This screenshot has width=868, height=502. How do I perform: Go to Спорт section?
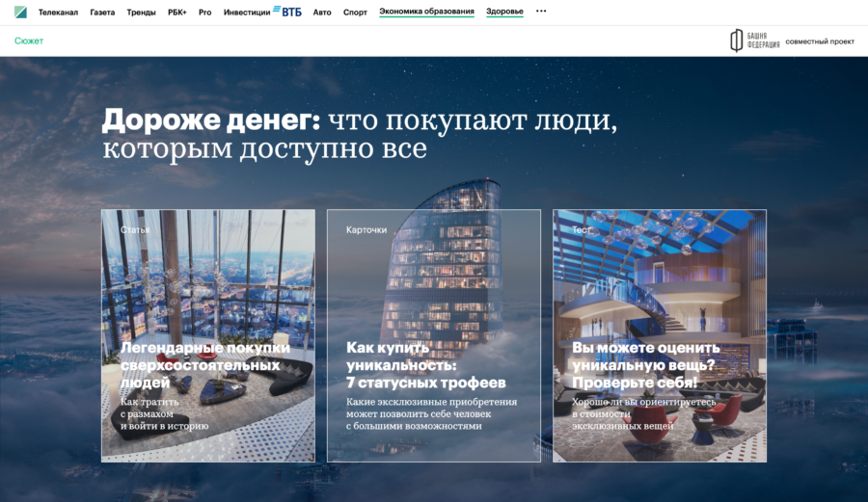pos(355,13)
